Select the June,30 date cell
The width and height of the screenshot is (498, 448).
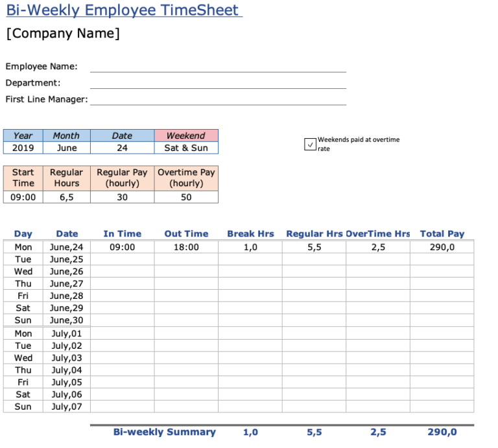coord(67,320)
